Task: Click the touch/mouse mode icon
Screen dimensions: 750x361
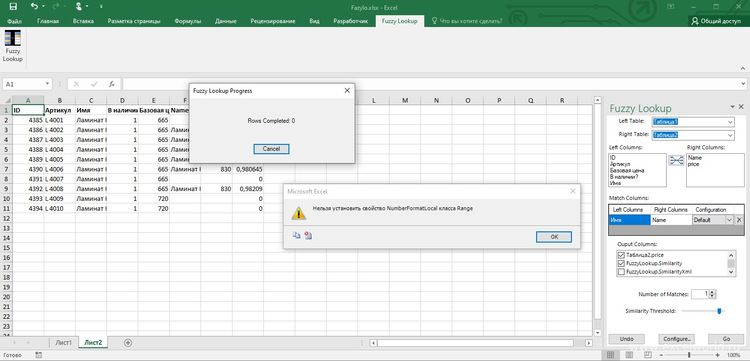Action: pos(78,7)
